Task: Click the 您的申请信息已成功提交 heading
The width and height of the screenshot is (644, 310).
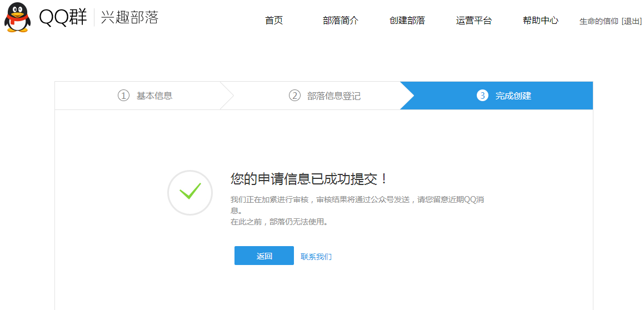Action: tap(309, 179)
